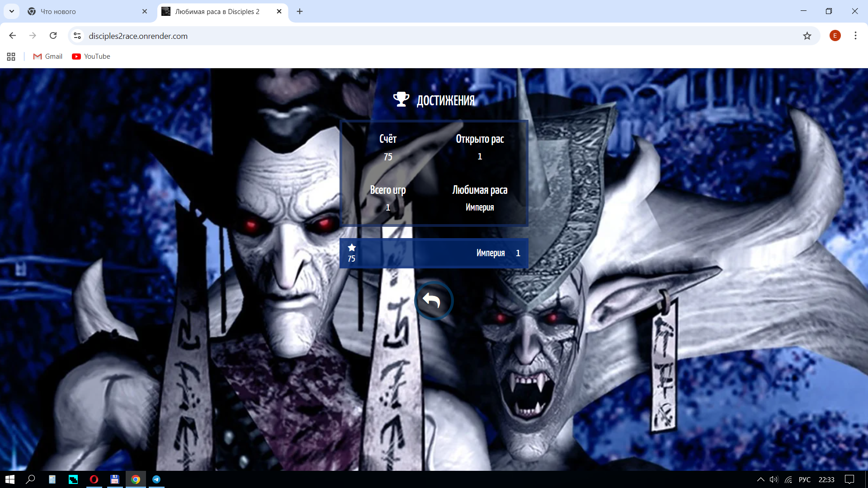Click the trophy icon beside Достижения
The image size is (868, 488).
click(401, 99)
